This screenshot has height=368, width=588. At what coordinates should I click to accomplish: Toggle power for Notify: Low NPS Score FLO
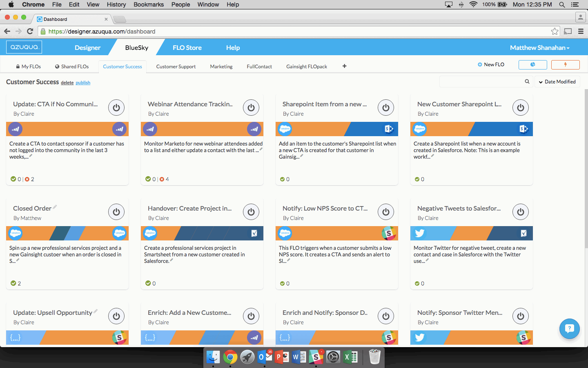click(386, 212)
